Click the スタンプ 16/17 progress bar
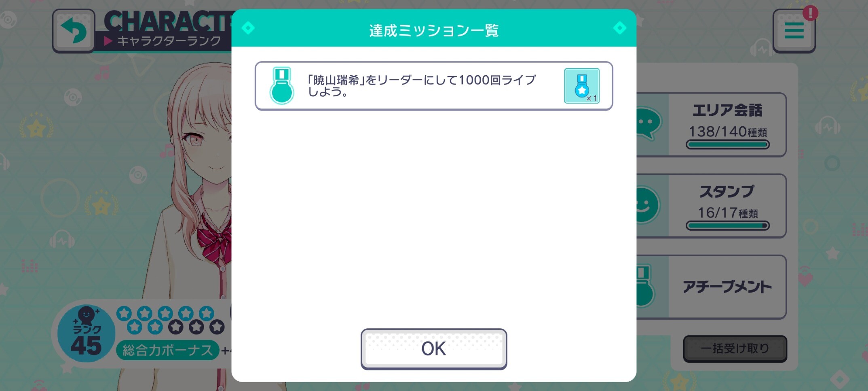Viewport: 868px width, 391px height. [x=728, y=225]
